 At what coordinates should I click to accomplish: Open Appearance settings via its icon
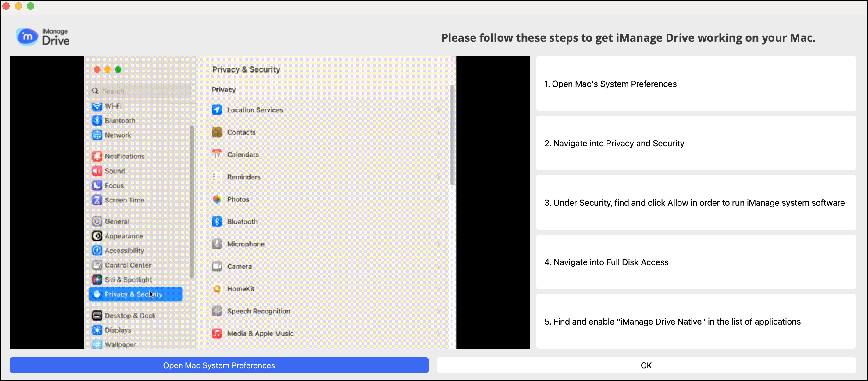[x=97, y=236]
